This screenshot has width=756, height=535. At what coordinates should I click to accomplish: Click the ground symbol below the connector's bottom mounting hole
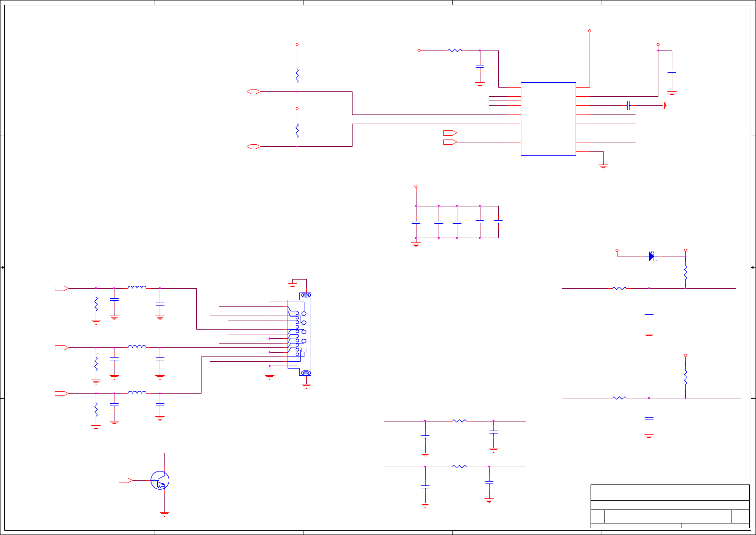point(306,386)
